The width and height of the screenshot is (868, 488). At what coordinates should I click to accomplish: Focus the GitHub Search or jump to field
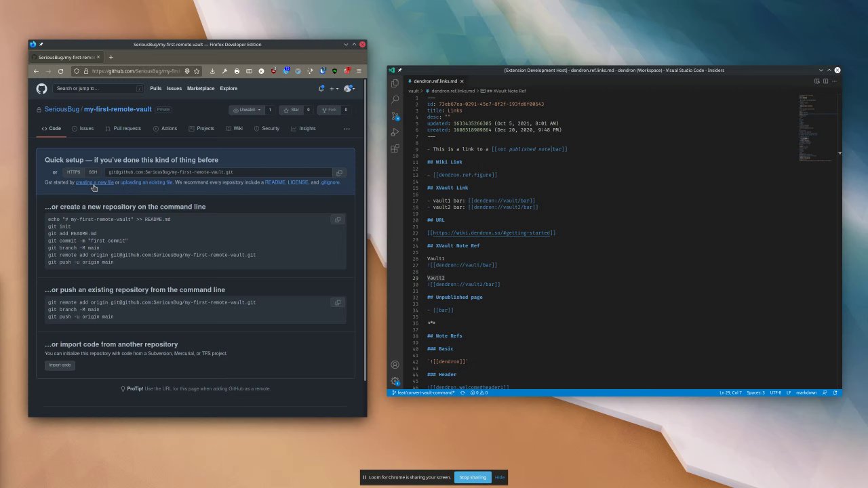coord(99,89)
